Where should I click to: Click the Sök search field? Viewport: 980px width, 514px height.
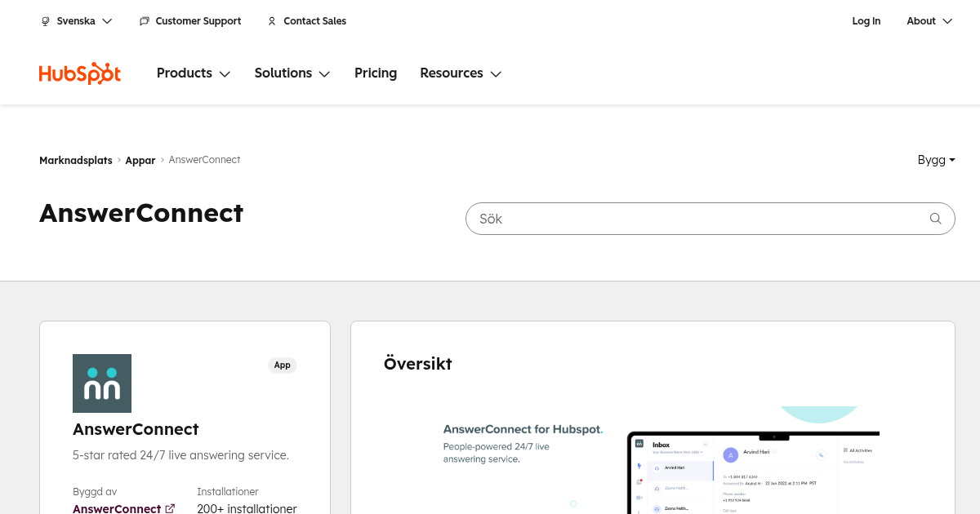710,219
